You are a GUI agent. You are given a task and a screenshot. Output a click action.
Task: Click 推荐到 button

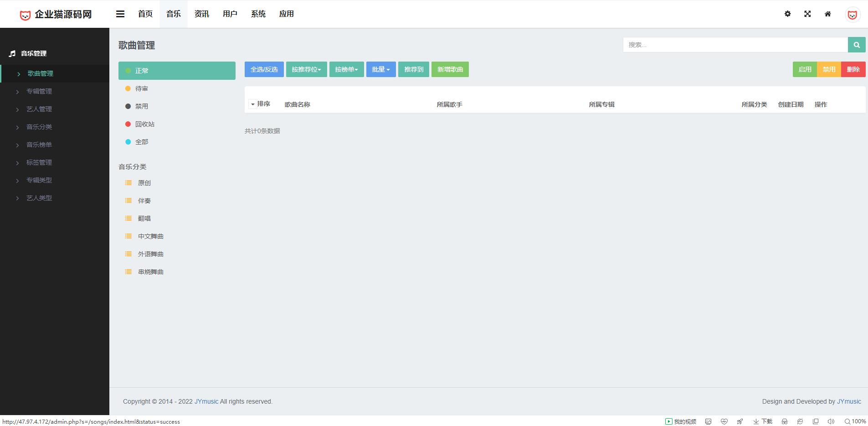[x=414, y=69]
